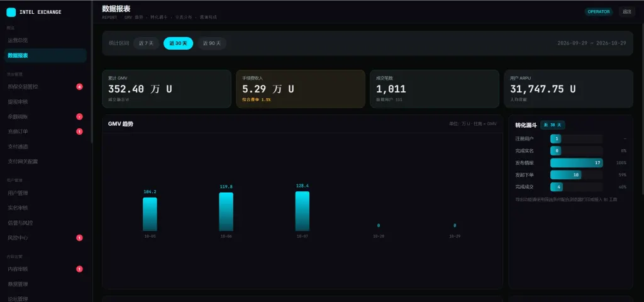Click the 10-06 bar labeled 119.8
Viewport: 644px width, 302px height.
tap(226, 211)
